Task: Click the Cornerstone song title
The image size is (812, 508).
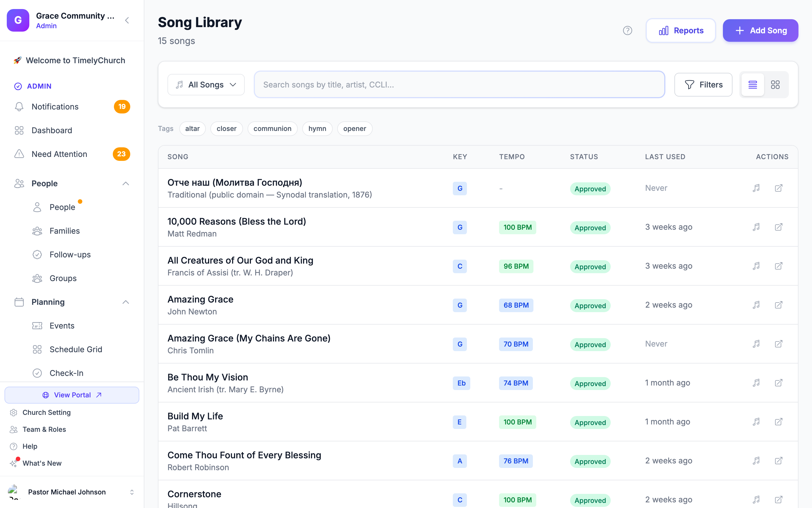Action: click(x=194, y=494)
